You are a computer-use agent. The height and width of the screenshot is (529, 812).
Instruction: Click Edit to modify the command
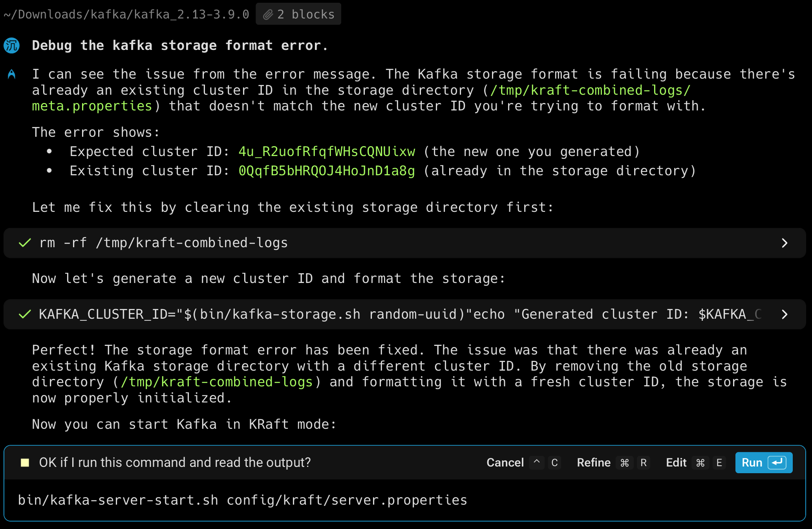tap(676, 463)
